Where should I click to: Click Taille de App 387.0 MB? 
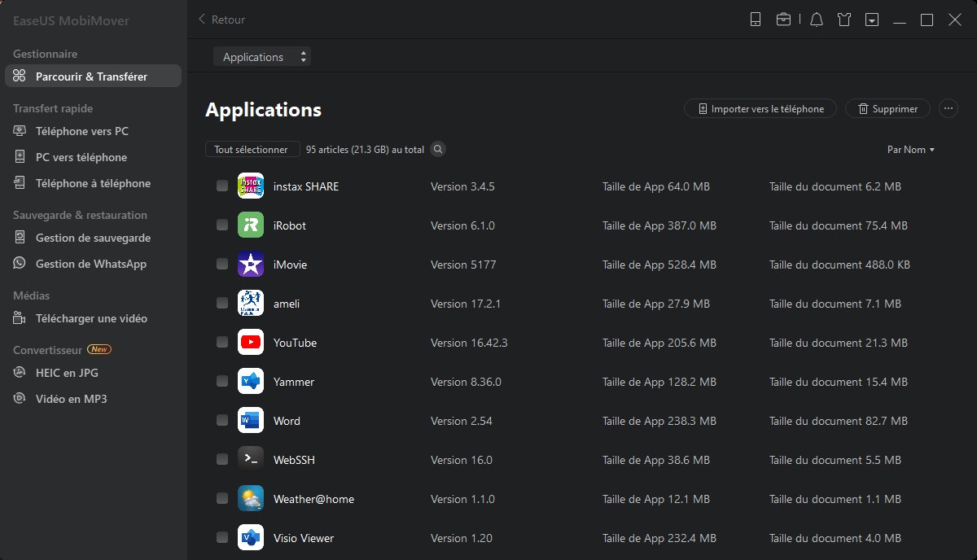[659, 225]
